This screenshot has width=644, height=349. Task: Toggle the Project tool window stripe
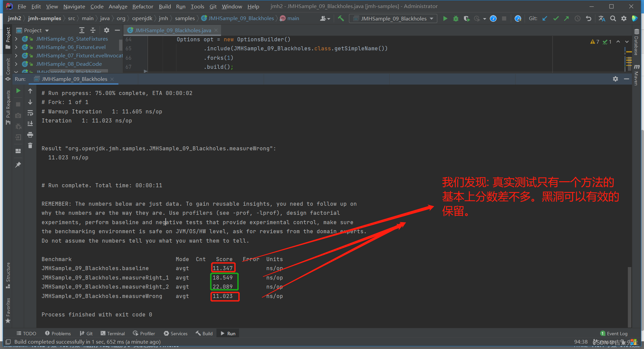pyautogui.click(x=8, y=39)
